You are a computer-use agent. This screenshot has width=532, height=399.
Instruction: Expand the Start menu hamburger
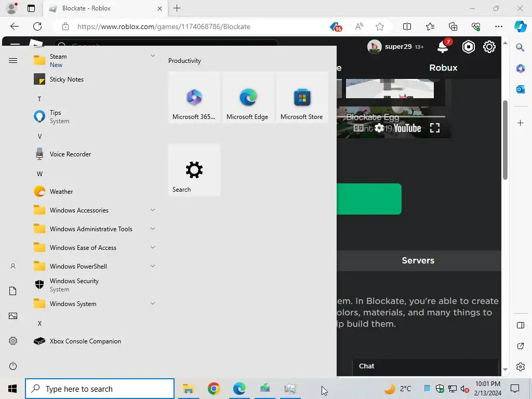[13, 60]
